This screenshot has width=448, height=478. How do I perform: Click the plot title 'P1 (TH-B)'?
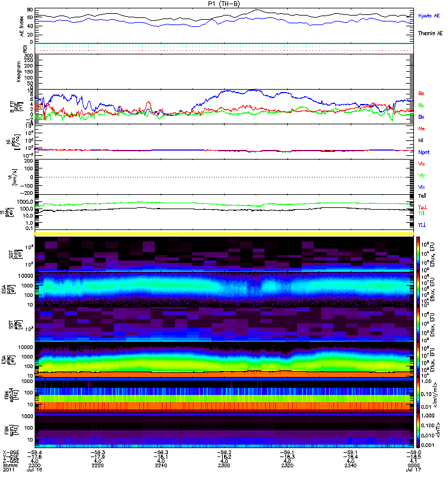click(224, 4)
